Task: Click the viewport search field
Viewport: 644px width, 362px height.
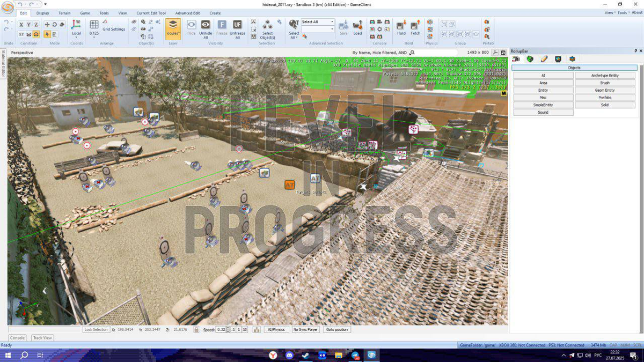Action: [x=412, y=53]
